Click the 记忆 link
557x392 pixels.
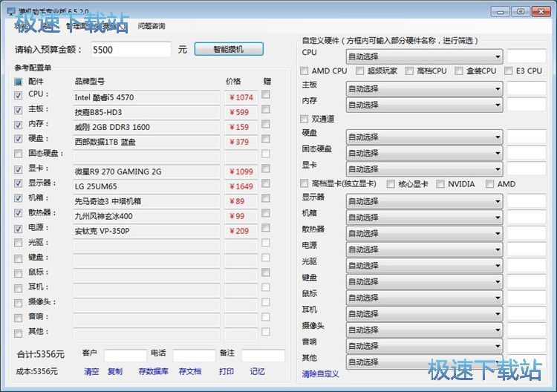click(257, 371)
